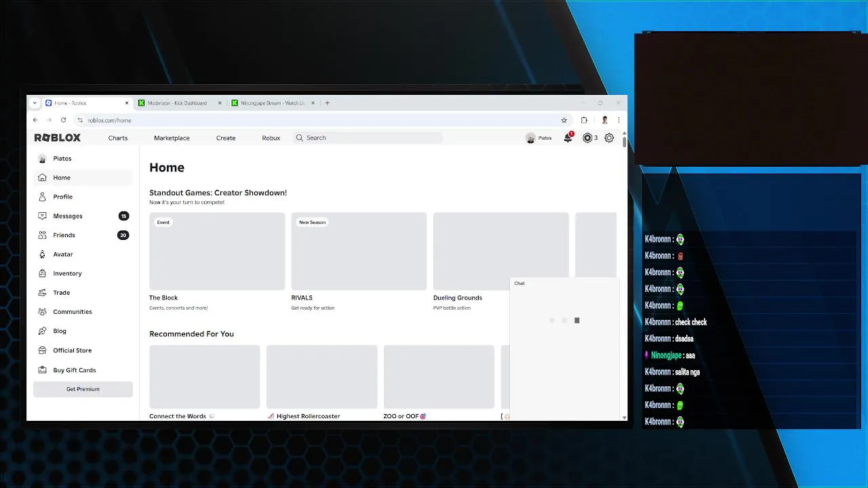Open the Create menu
Image resolution: width=868 pixels, height=488 pixels.
point(226,138)
